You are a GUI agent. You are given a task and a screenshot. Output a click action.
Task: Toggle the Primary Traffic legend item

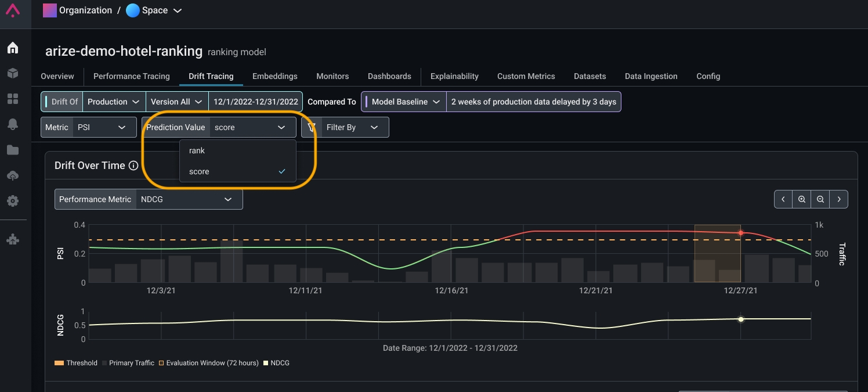[128, 363]
